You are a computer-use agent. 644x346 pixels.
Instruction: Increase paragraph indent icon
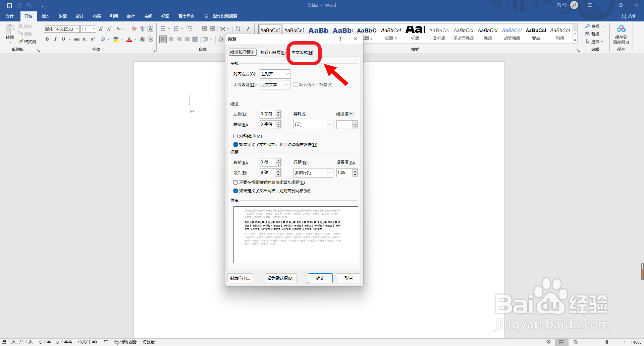[212, 29]
